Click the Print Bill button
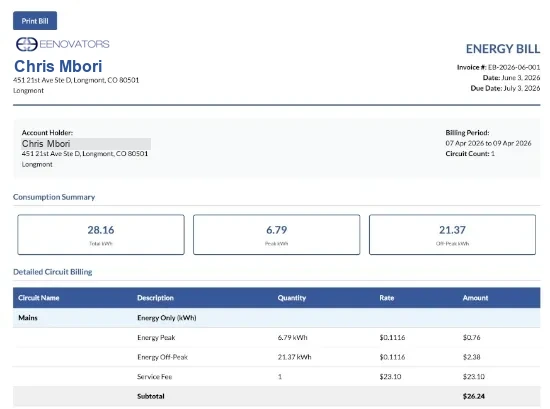This screenshot has width=550, height=409. click(x=35, y=21)
